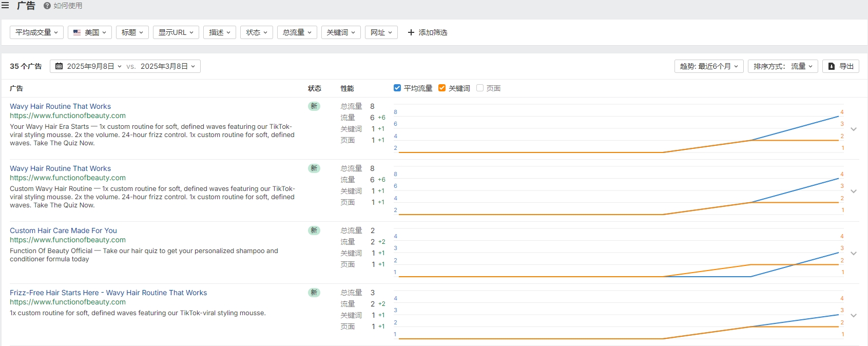Open the 排序方式: 流量 dropdown

click(783, 66)
